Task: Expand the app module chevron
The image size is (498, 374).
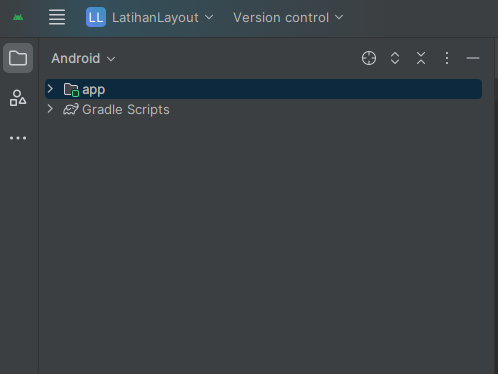Action: tap(50, 89)
